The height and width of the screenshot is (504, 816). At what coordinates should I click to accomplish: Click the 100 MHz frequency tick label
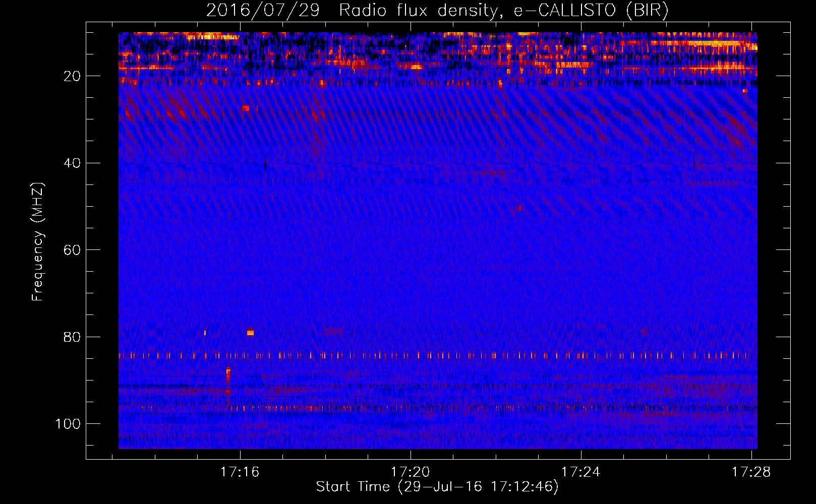pos(68,424)
